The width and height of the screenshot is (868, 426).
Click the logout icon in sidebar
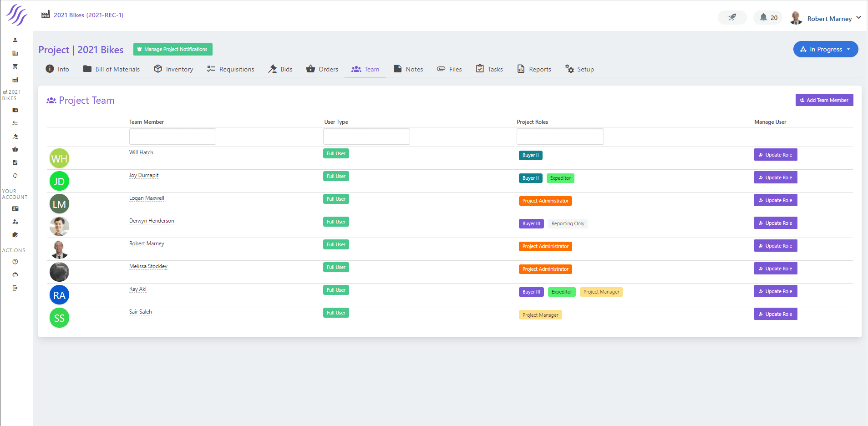point(15,288)
